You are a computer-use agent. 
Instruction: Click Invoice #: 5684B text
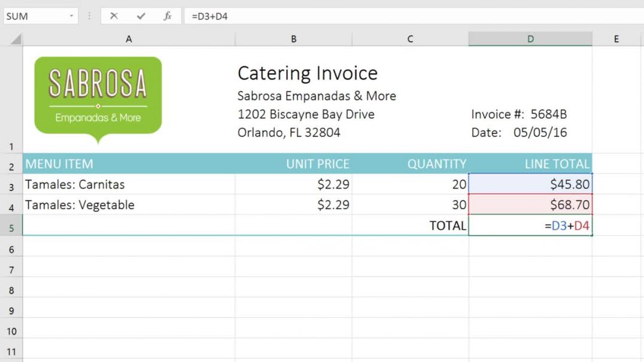[519, 114]
